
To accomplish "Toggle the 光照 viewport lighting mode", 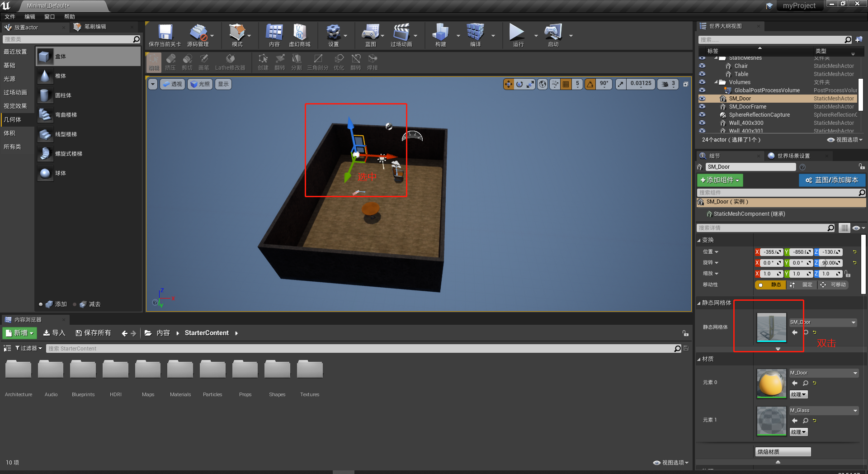I will [x=199, y=84].
